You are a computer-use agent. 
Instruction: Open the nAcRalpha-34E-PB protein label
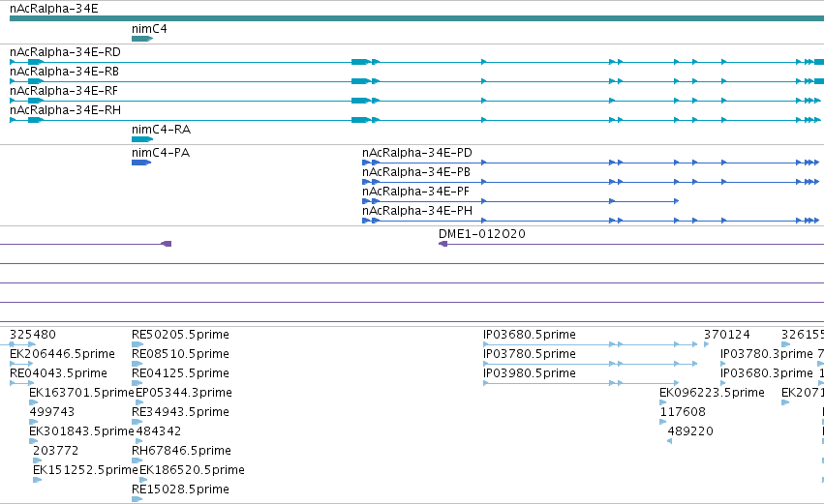click(x=415, y=172)
